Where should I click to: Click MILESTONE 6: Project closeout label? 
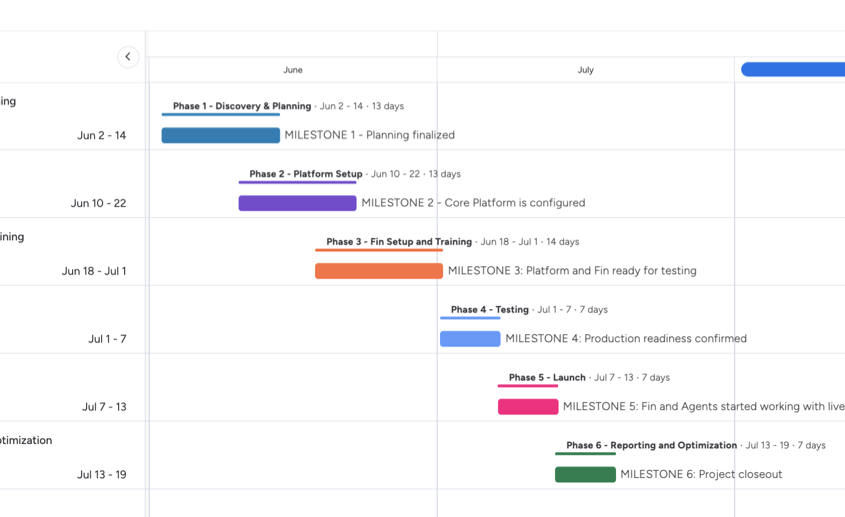[701, 474]
